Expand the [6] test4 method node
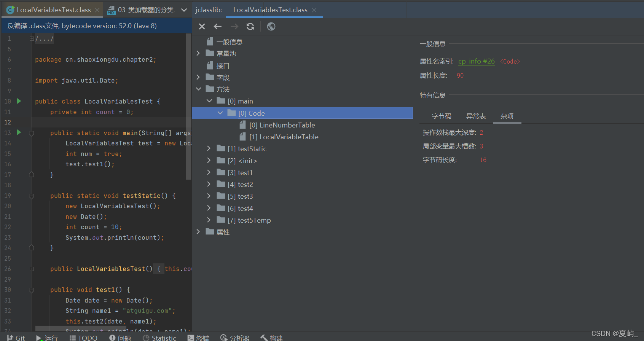The image size is (644, 341). coord(209,208)
